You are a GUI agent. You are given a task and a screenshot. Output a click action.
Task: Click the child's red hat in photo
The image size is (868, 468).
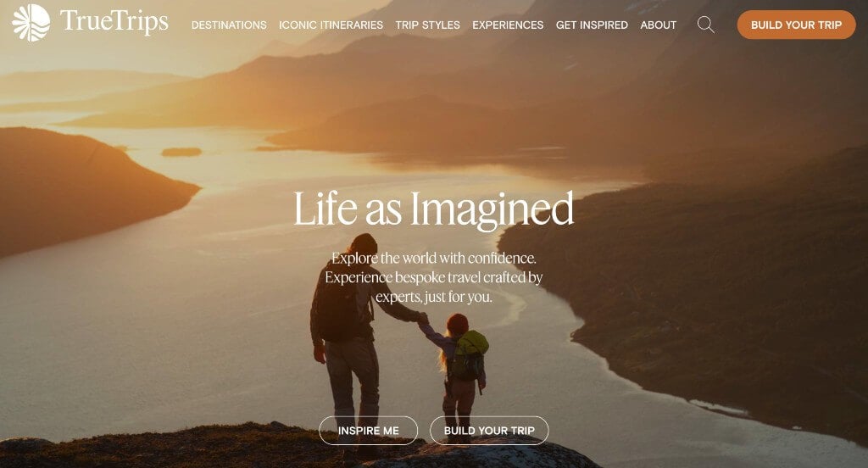coord(458,324)
